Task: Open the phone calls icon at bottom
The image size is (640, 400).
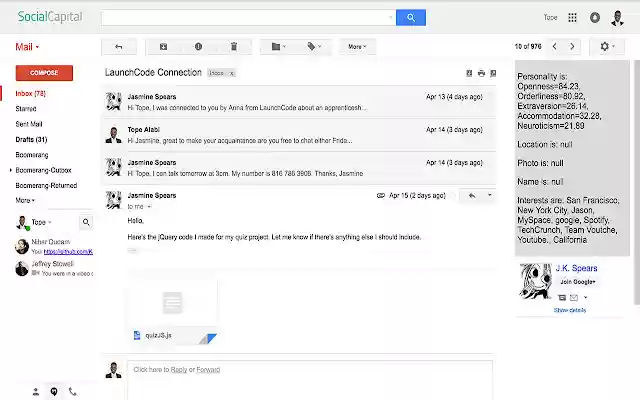Action: pyautogui.click(x=73, y=392)
